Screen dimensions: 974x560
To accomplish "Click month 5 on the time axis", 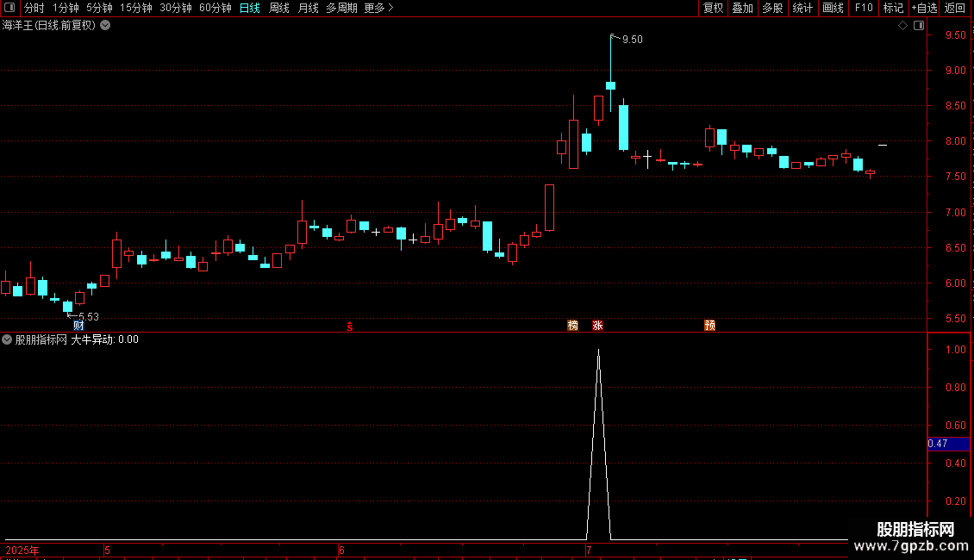I will click(x=108, y=551).
